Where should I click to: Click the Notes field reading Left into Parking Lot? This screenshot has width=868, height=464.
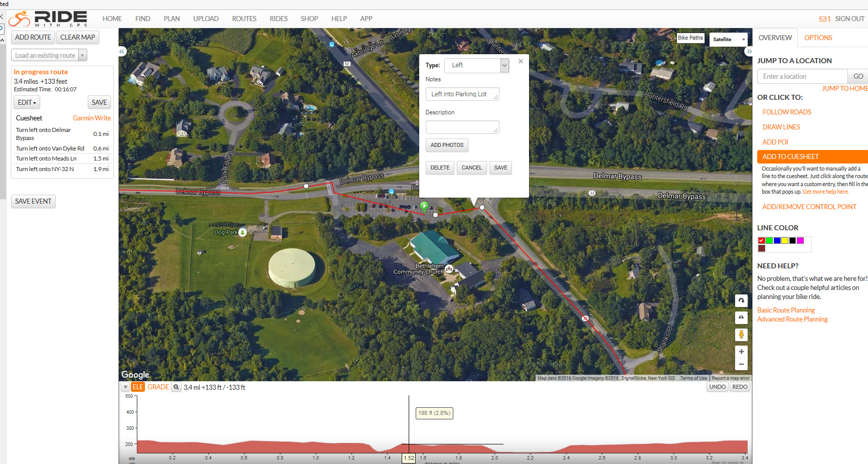(462, 94)
